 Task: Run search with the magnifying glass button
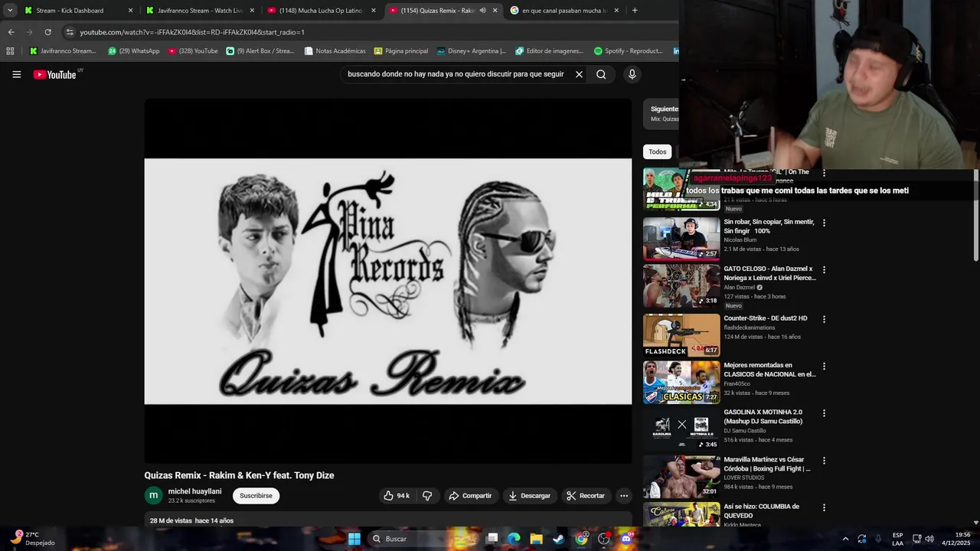click(601, 74)
